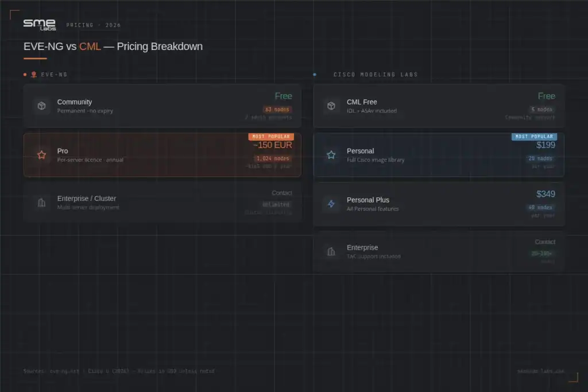This screenshot has height=392, width=588.
Task: Click the "Community" plan title
Action: coord(75,102)
